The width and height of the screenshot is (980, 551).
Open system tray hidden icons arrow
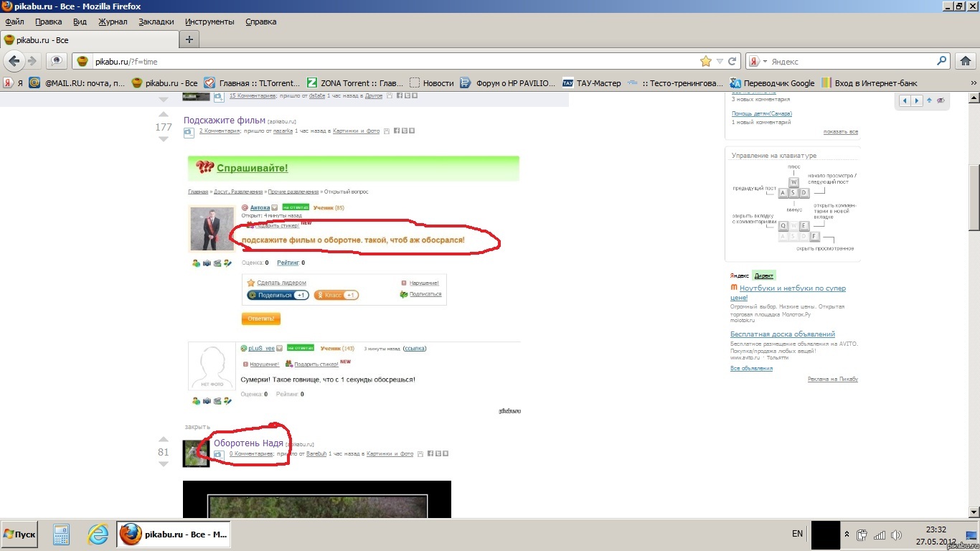coord(847,534)
